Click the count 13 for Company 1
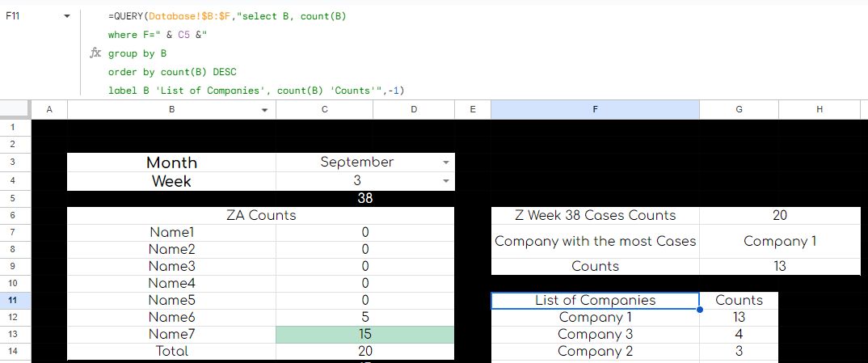The height and width of the screenshot is (363, 868). [x=739, y=317]
